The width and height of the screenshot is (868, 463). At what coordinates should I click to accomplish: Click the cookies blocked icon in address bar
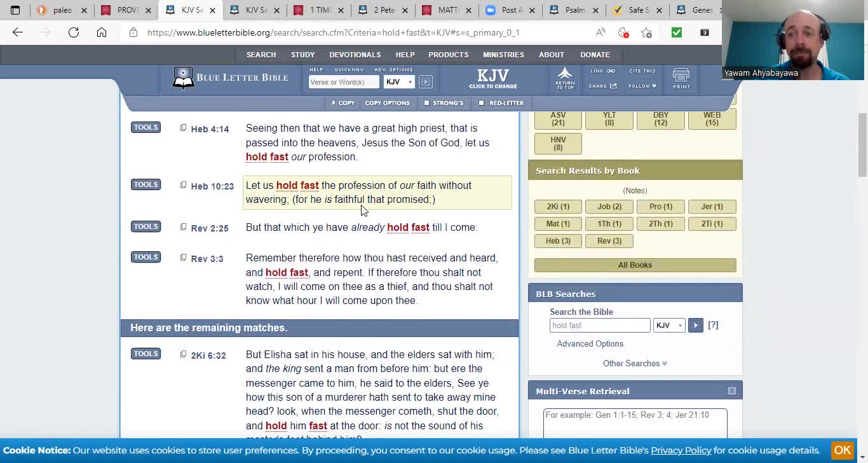623,32
